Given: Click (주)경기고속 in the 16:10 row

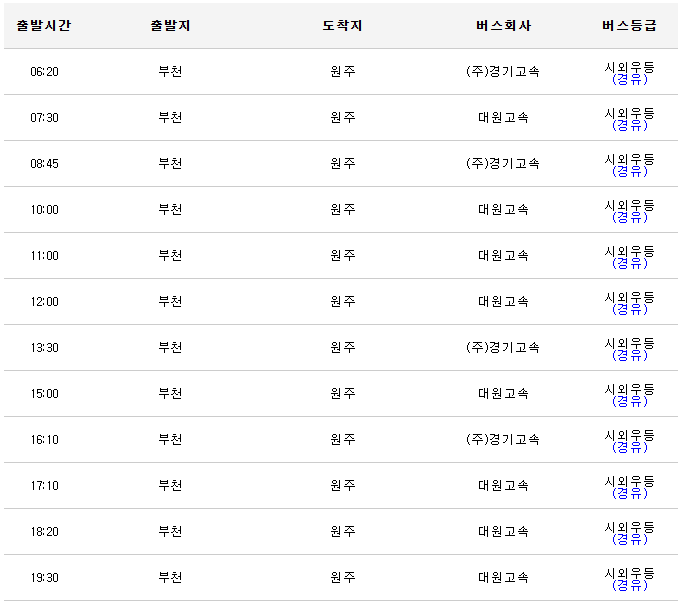Looking at the screenshot, I should 503,440.
